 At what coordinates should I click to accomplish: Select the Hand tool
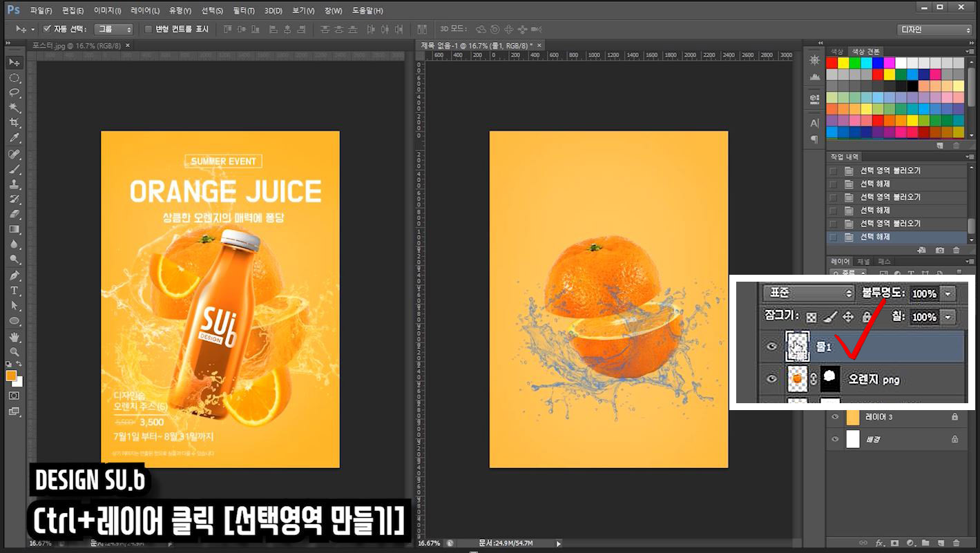pyautogui.click(x=14, y=337)
